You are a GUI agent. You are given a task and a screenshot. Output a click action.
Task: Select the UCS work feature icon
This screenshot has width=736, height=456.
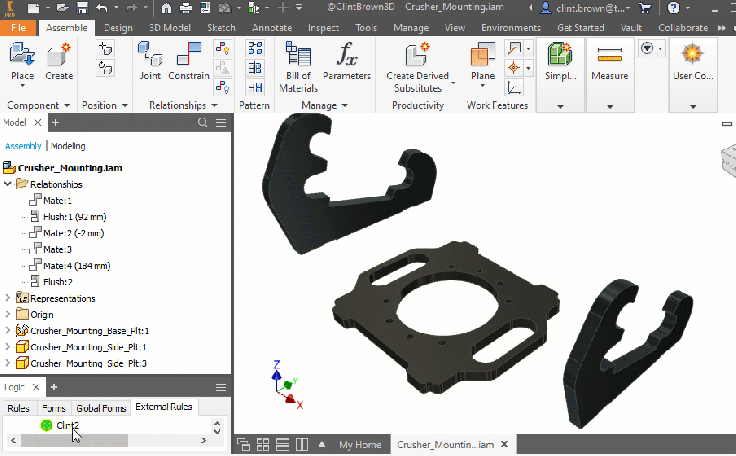point(514,88)
